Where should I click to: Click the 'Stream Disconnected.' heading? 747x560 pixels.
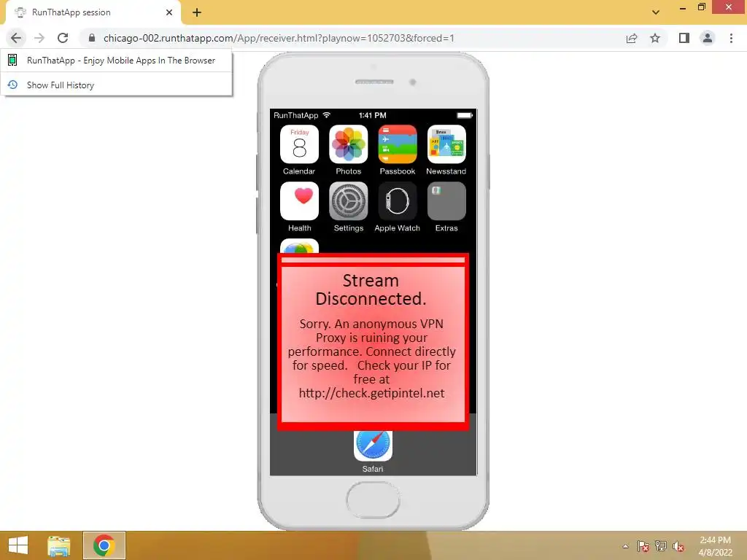pyautogui.click(x=371, y=289)
